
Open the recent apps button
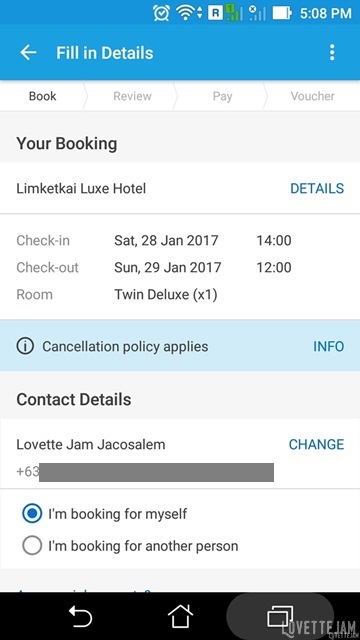tap(280, 616)
